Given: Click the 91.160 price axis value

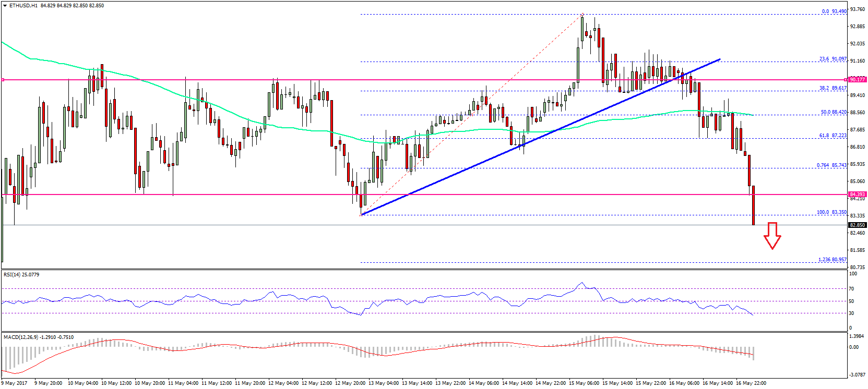Looking at the screenshot, I should pos(858,61).
